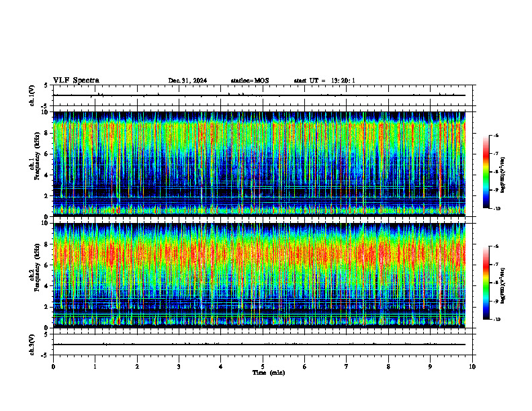This screenshot has width=532, height=411.
Task: Click the 'VLF Spectra' title text
Action: (76, 81)
